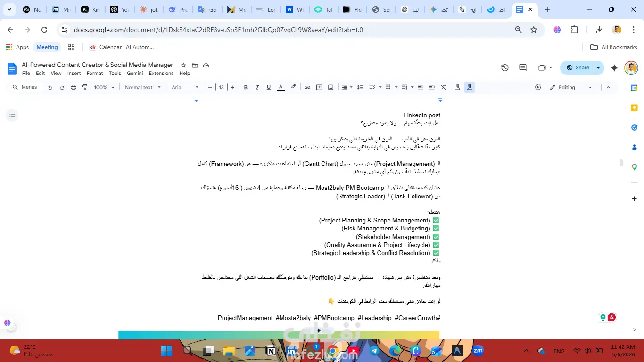Open the All Bookmarks folder

pyautogui.click(x=614, y=47)
